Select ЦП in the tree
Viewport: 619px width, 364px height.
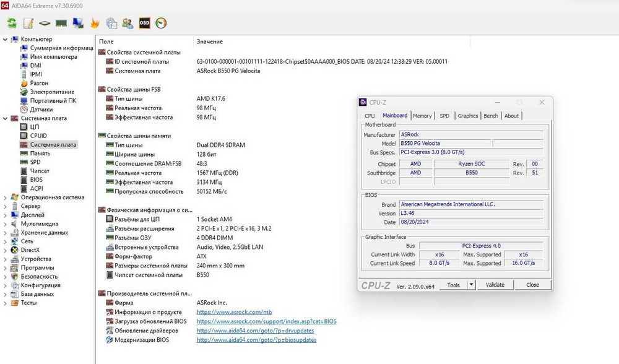tap(35, 127)
